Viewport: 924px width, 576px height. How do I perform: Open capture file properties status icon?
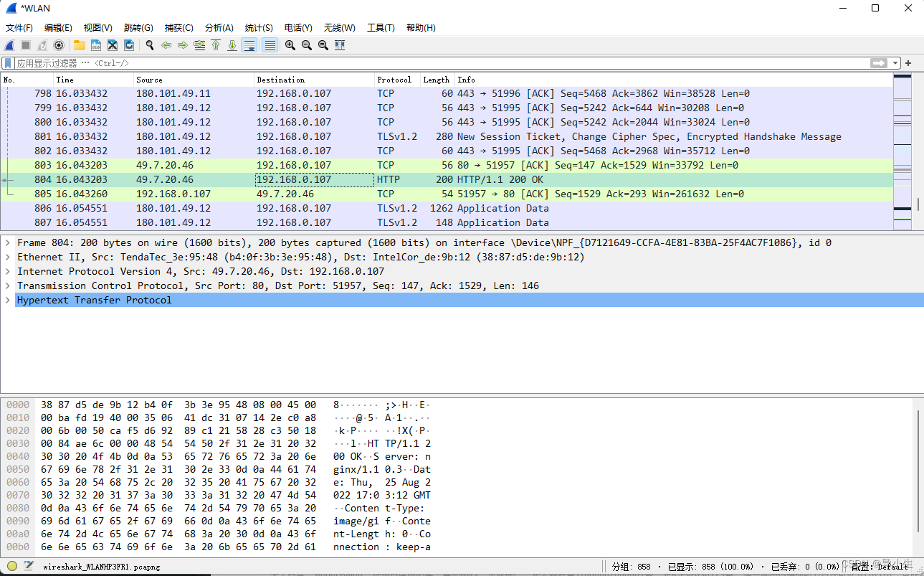coord(29,566)
